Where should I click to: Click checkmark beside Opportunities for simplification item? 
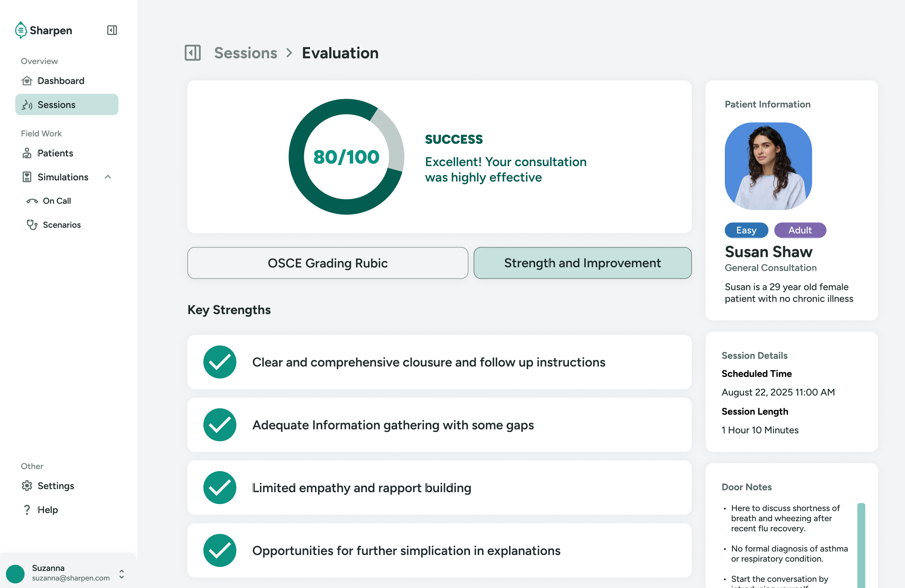tap(219, 550)
